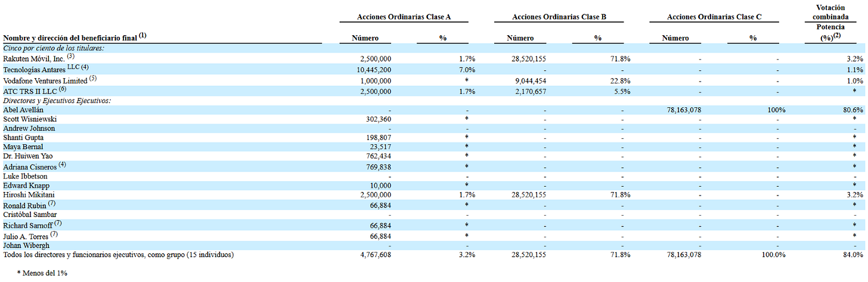Image resolution: width=868 pixels, height=282 pixels.
Task: Select Tecnologías Antares voting power '1.1%'
Action: click(854, 70)
